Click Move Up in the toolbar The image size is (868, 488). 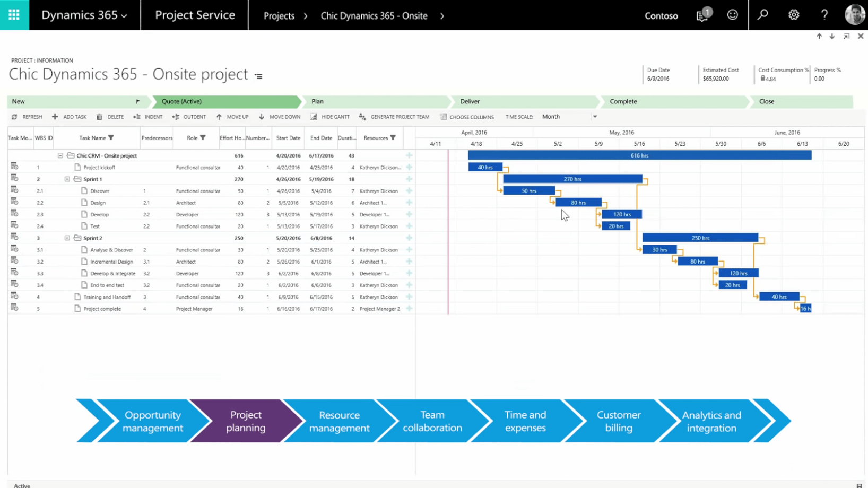pyautogui.click(x=232, y=117)
